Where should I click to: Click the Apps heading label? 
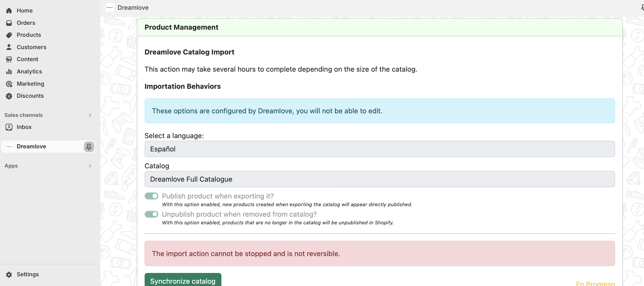click(x=11, y=166)
